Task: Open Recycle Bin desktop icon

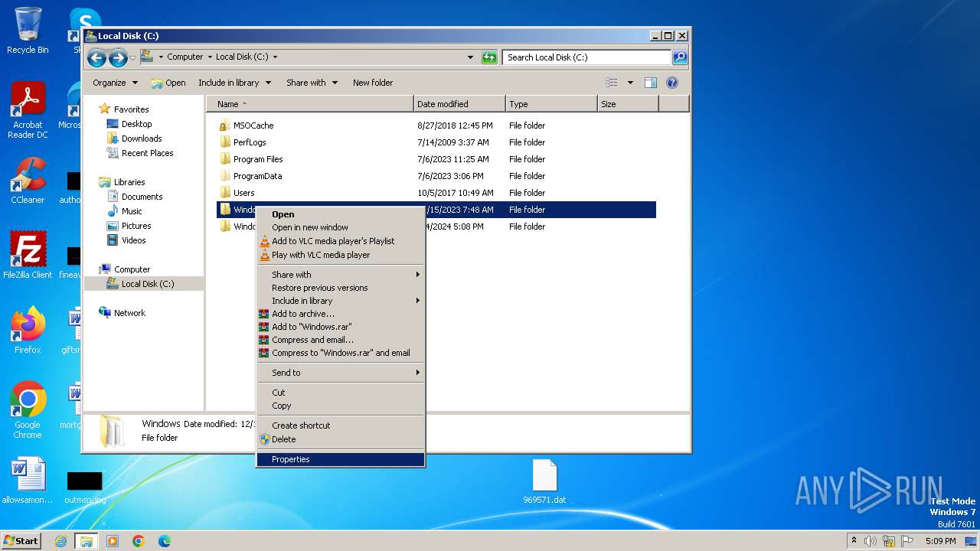Action: point(28,31)
